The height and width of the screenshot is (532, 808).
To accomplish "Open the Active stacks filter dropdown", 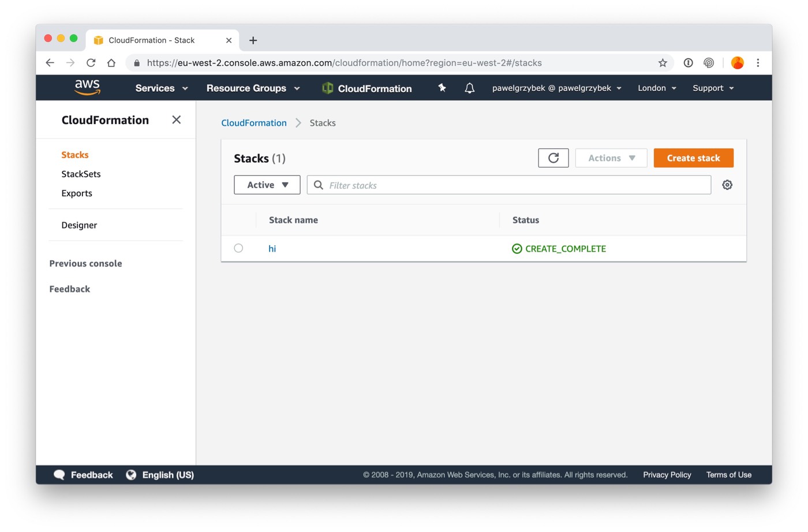I will (x=267, y=185).
